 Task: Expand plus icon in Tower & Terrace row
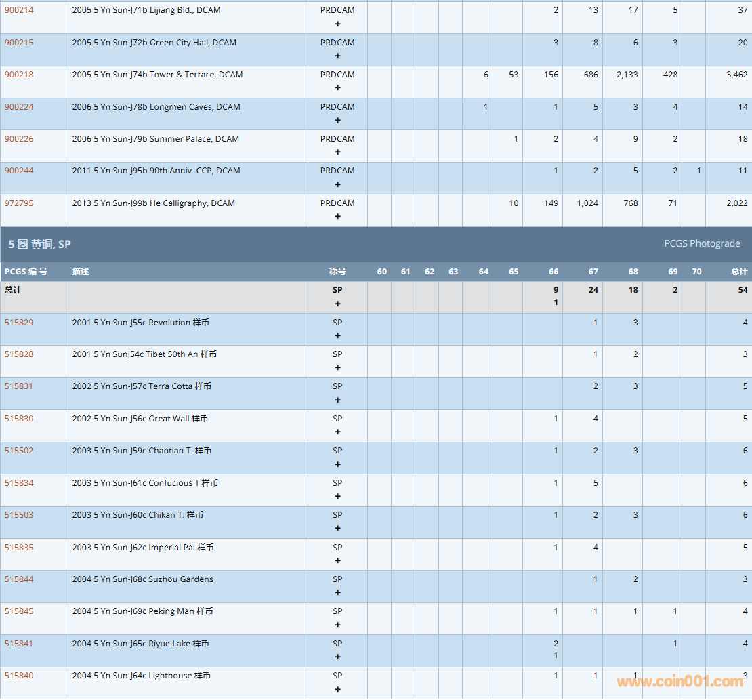(x=337, y=88)
